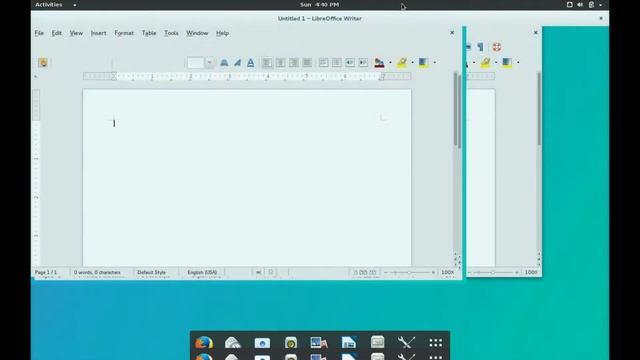Open the Edit menu

coord(57,33)
